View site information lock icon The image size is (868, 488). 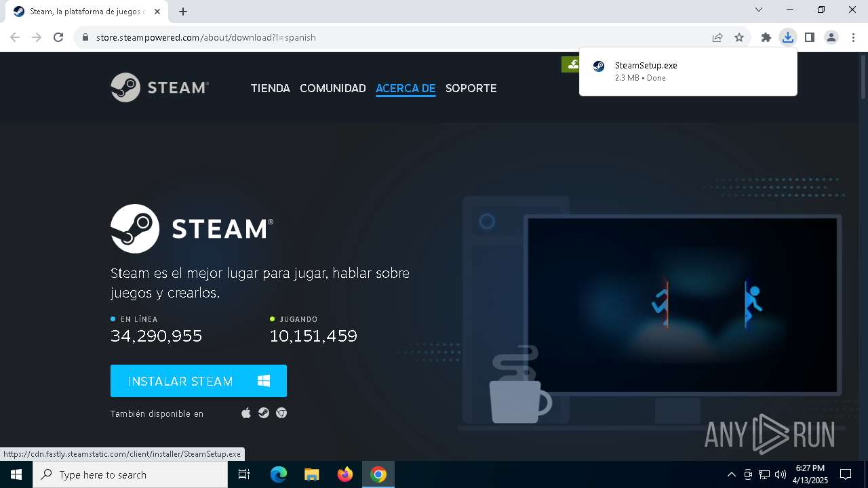coord(85,37)
